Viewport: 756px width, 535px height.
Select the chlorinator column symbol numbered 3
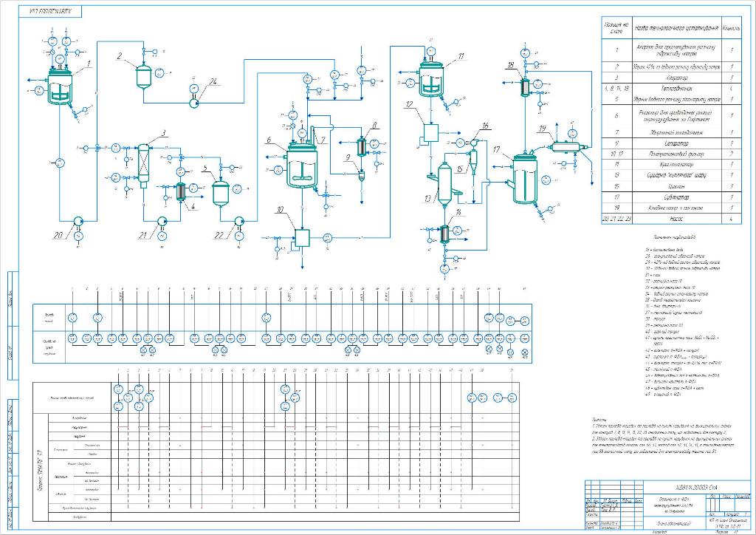143,165
